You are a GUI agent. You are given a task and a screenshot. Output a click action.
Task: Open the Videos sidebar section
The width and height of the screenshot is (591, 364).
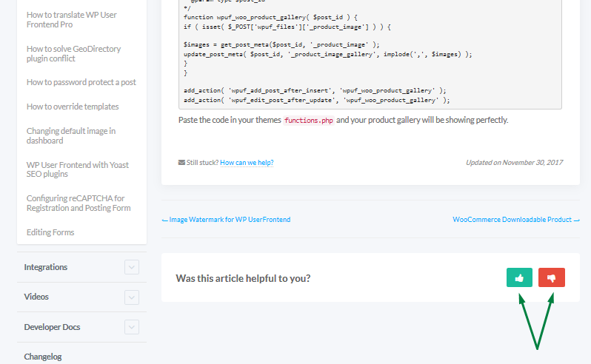[36, 297]
